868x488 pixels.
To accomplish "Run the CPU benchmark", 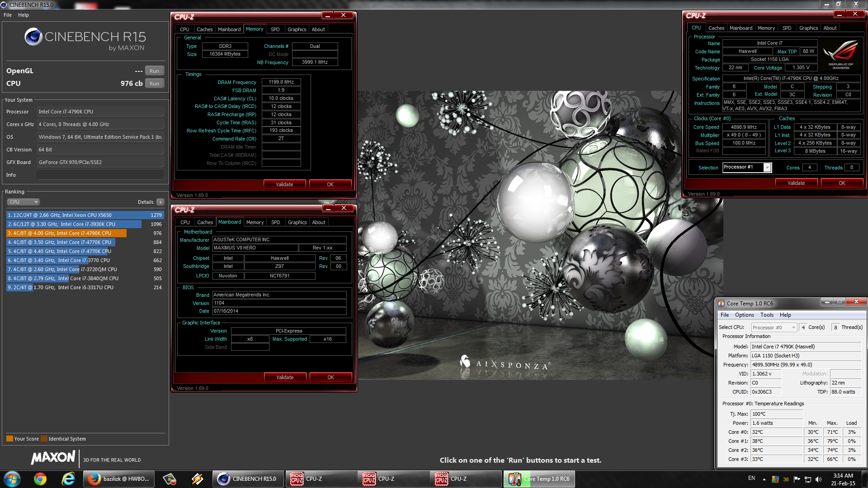I will point(154,84).
